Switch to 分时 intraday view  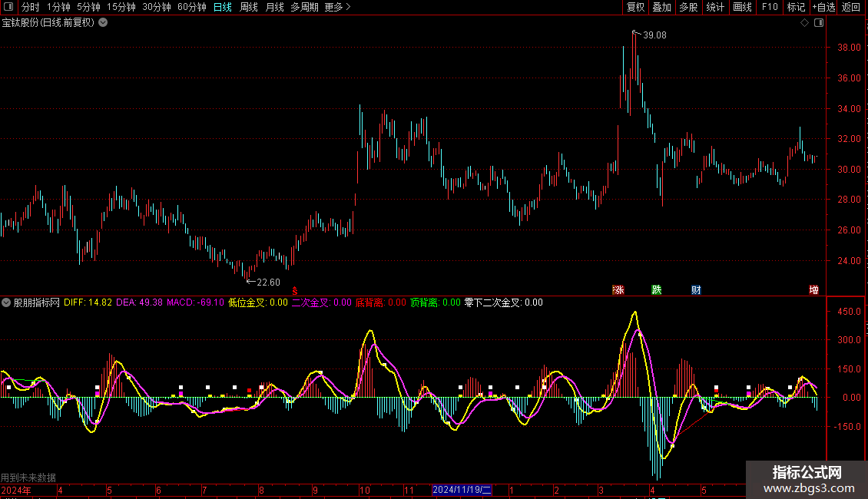[31, 7]
